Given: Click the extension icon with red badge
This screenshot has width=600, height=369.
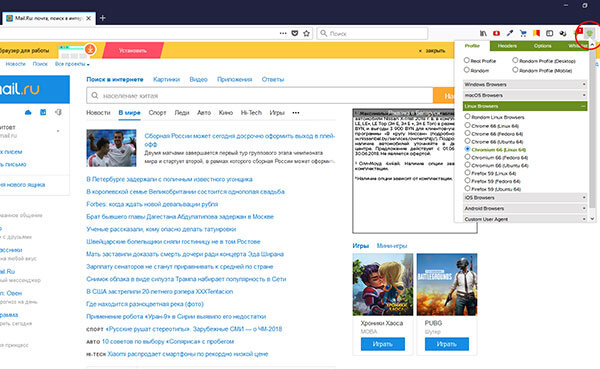Looking at the screenshot, I should tap(577, 32).
